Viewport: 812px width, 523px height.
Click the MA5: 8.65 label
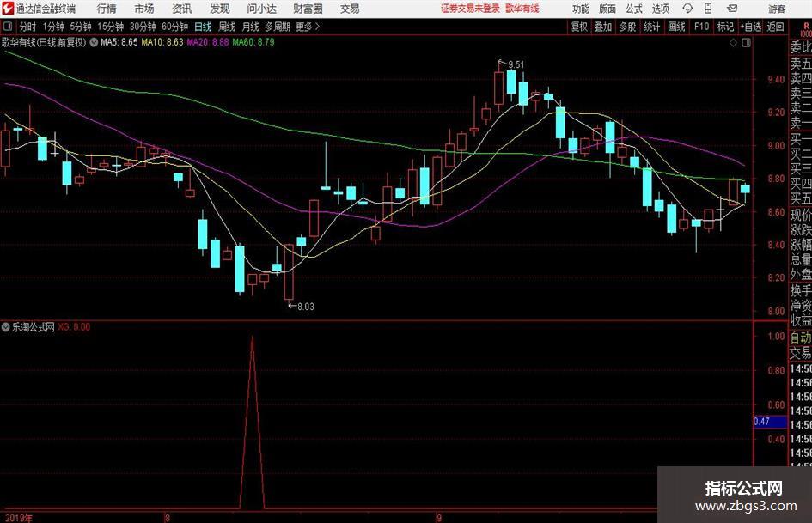(119, 42)
